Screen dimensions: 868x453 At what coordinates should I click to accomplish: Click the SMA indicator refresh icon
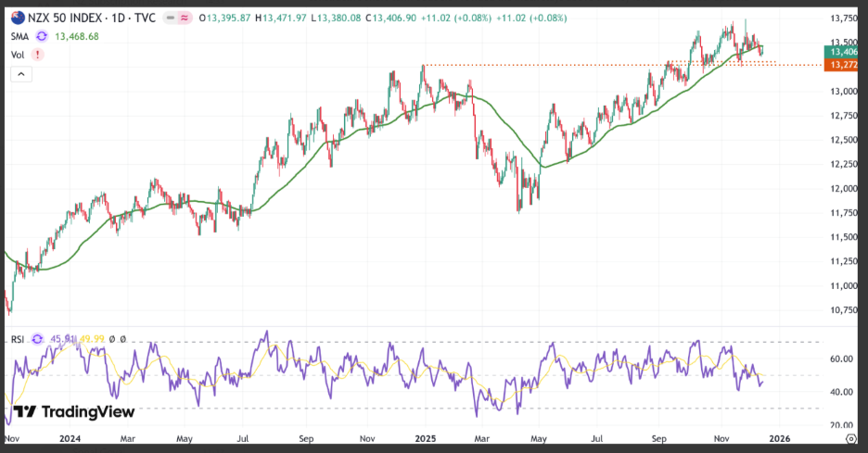pyautogui.click(x=42, y=36)
